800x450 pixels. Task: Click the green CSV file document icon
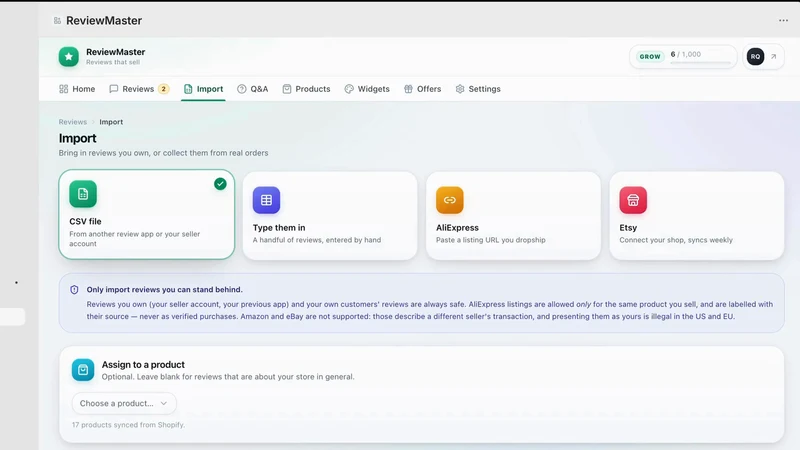click(83, 194)
